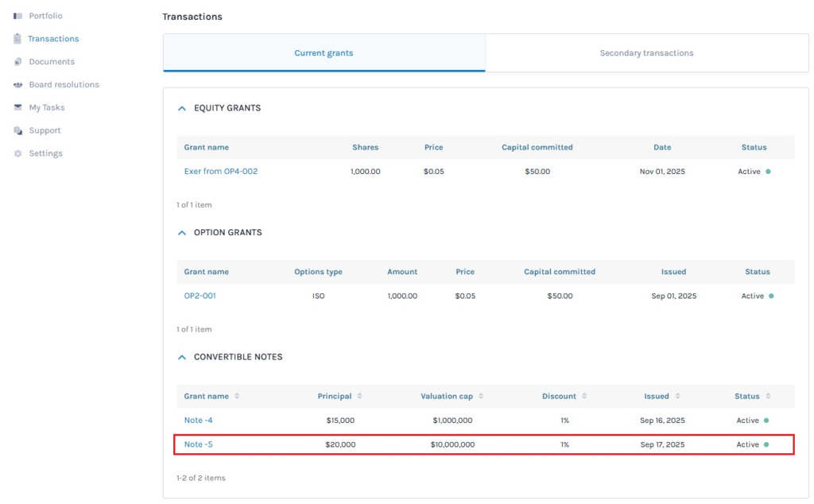Sort convertible notes by Discount

pyautogui.click(x=584, y=397)
